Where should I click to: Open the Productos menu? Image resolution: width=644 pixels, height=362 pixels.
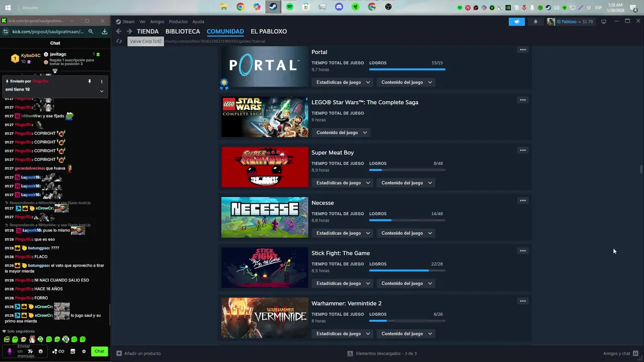(178, 22)
